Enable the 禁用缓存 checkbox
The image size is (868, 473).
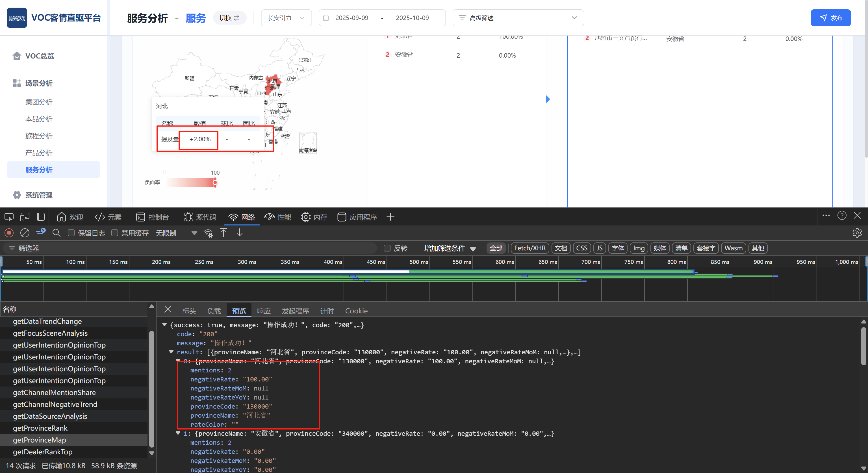[114, 233]
